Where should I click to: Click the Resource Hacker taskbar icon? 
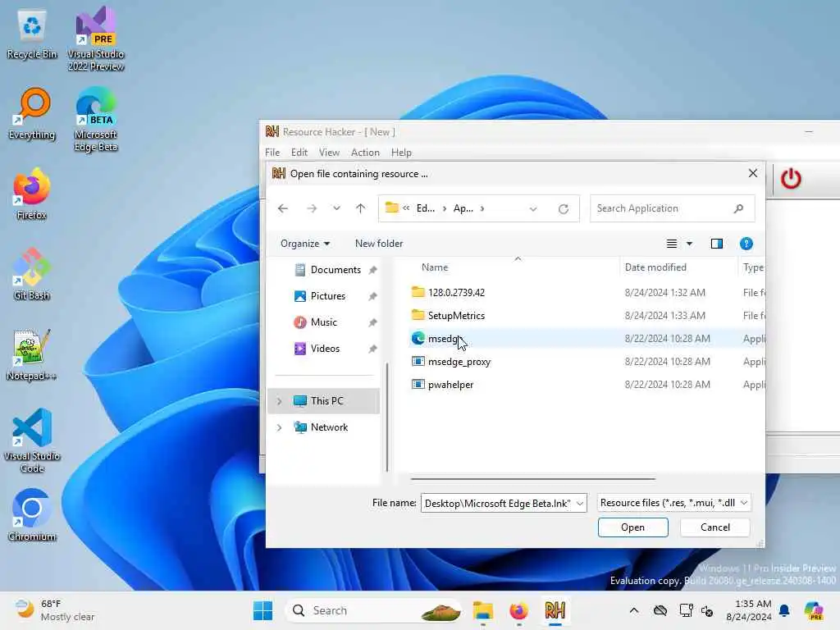555,610
